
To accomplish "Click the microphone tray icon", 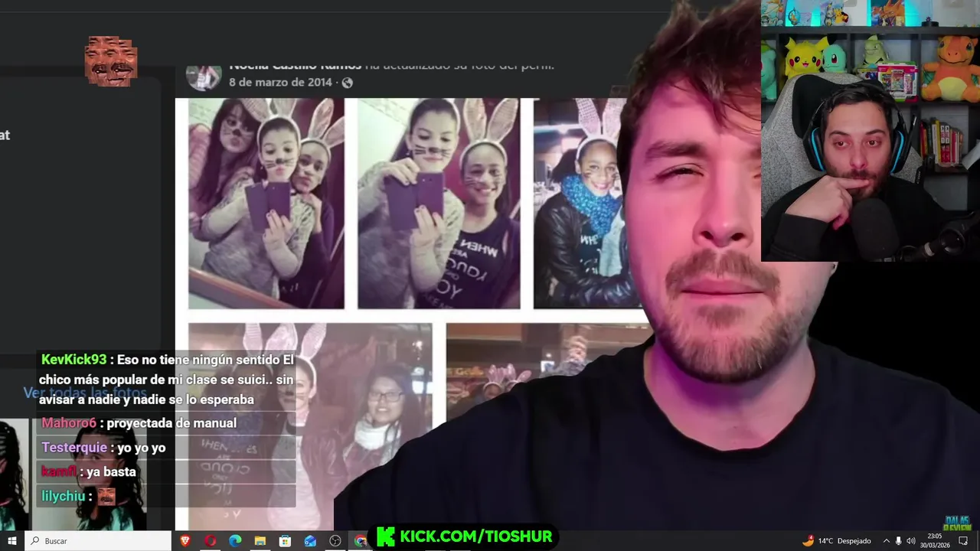I will (x=898, y=541).
